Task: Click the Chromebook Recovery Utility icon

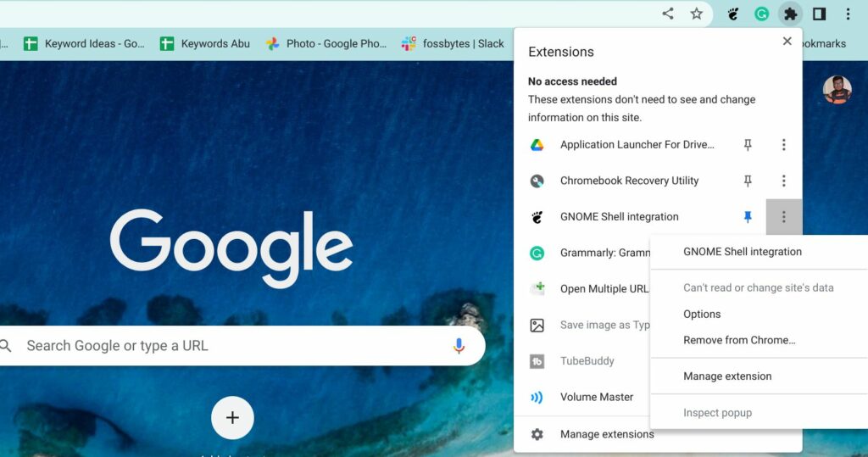Action: 537,181
